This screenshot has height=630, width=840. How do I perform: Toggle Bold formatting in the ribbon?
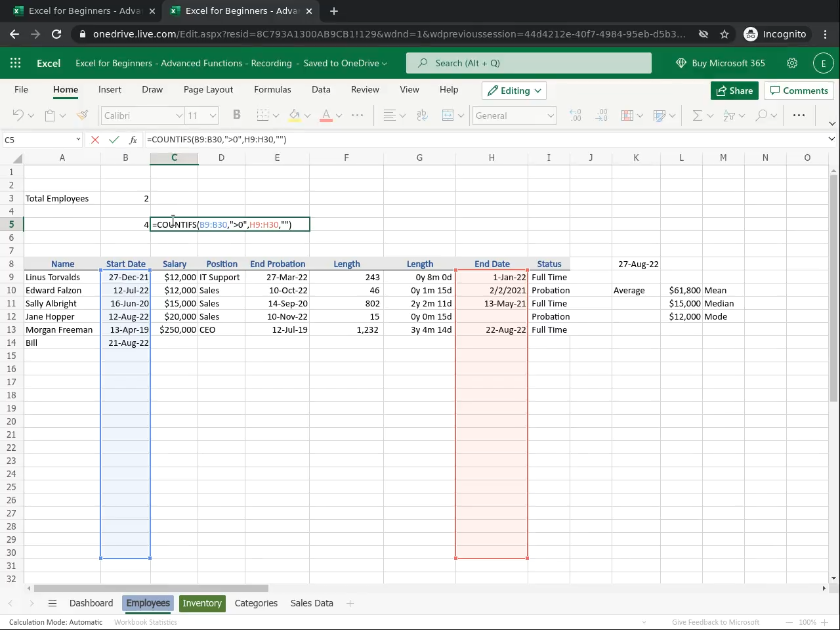[x=236, y=115]
